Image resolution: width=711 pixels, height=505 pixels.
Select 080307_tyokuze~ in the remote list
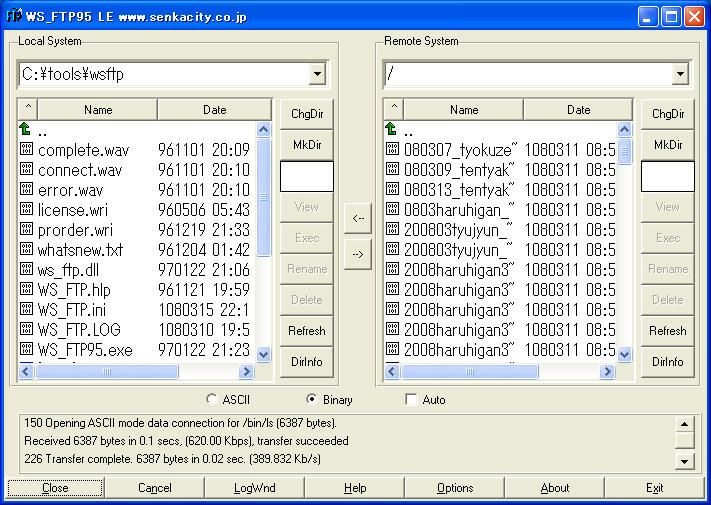pyautogui.click(x=460, y=150)
